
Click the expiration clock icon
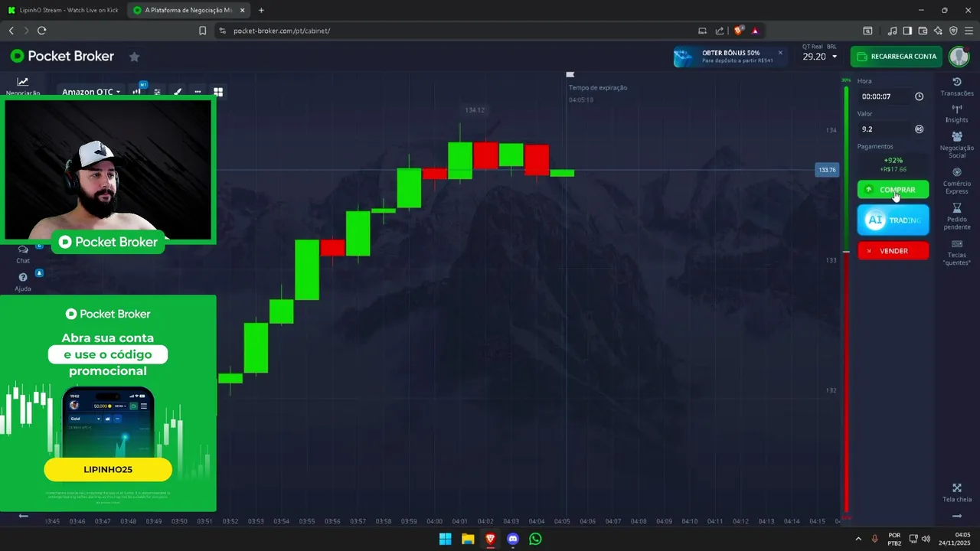coord(919,96)
